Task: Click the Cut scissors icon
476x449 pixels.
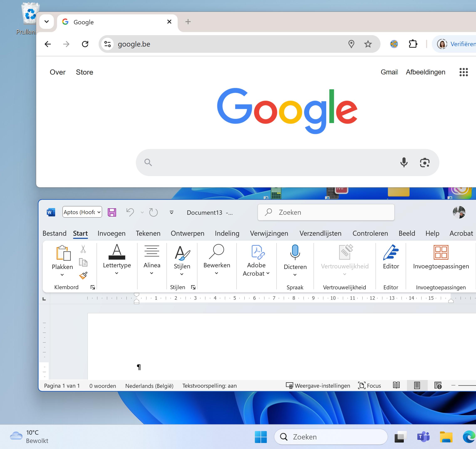Action: pos(83,249)
